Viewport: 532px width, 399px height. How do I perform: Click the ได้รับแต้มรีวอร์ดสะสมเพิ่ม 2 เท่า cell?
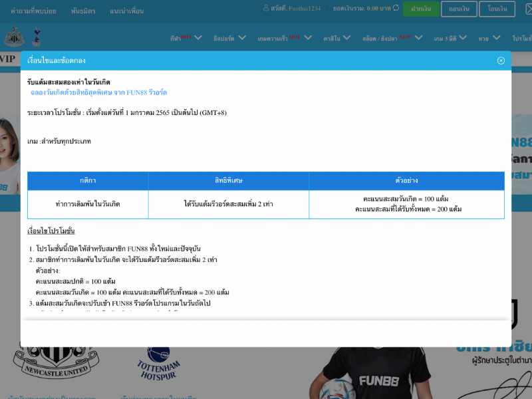229,204
